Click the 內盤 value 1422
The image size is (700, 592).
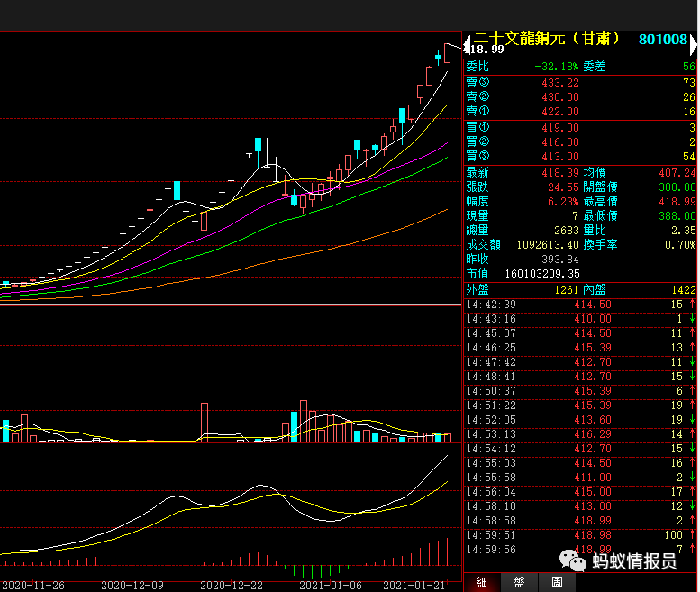[x=684, y=290]
